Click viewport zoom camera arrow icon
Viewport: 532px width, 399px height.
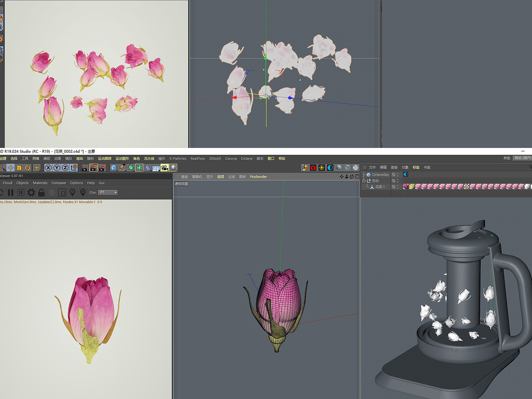pyautogui.click(x=347, y=177)
